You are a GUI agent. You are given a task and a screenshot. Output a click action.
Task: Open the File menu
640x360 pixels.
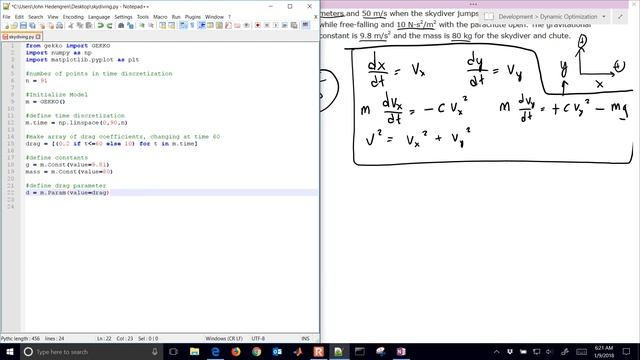point(6,17)
